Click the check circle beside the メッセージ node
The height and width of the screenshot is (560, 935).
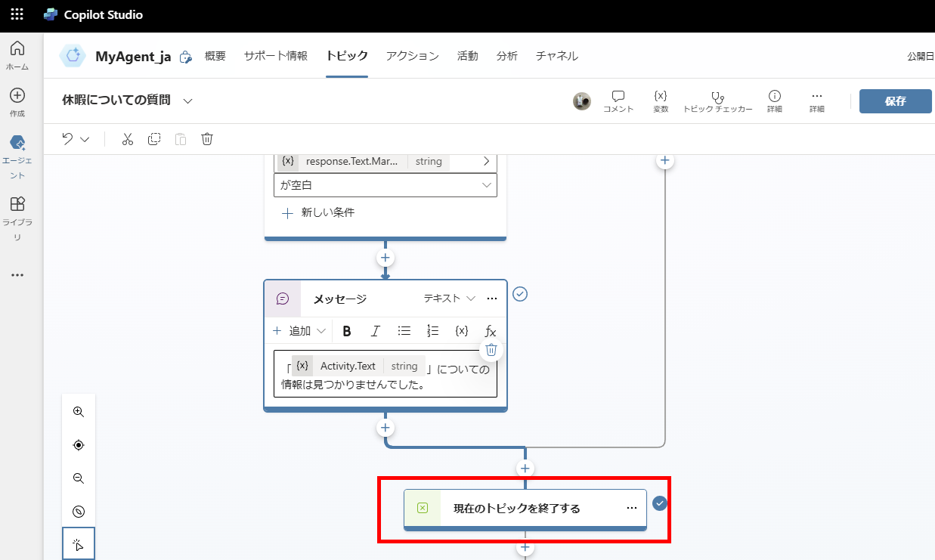(520, 294)
